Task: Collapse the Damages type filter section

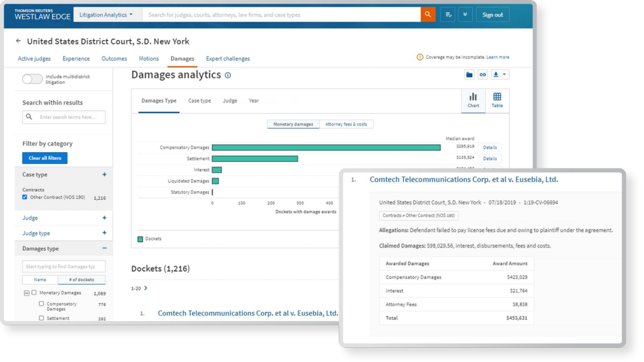Action: pyautogui.click(x=104, y=248)
